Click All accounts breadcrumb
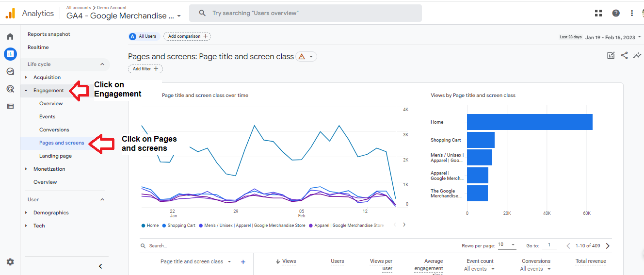Image resolution: width=644 pixels, height=275 pixels. tap(78, 8)
